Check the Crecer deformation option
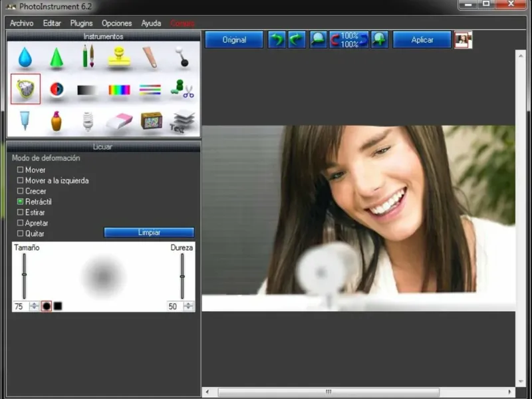Screen dimensions: 532x399 point(20,192)
